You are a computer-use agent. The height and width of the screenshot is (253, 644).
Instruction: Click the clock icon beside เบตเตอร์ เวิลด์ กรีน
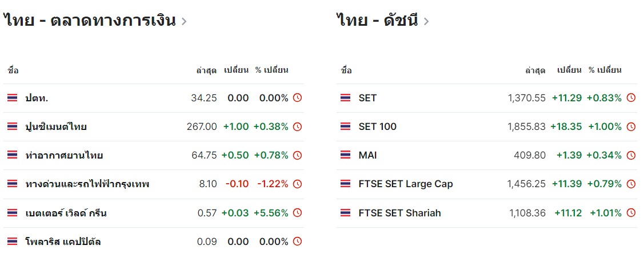pos(297,213)
